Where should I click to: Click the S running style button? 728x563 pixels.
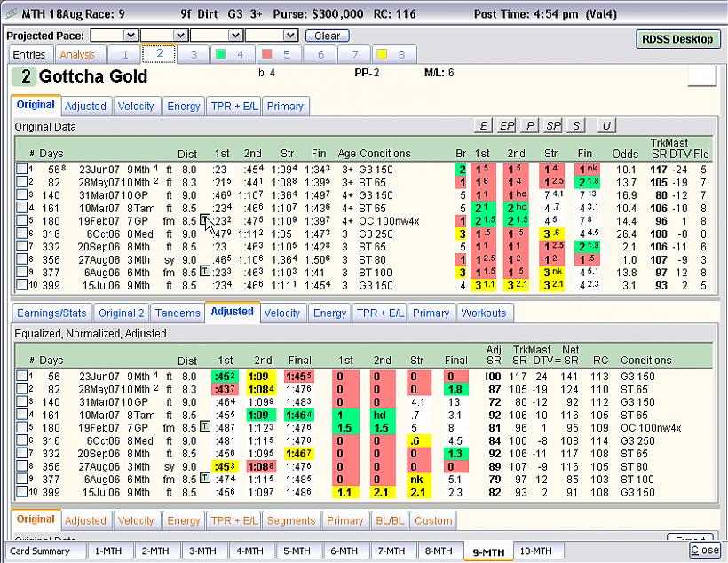pos(576,125)
